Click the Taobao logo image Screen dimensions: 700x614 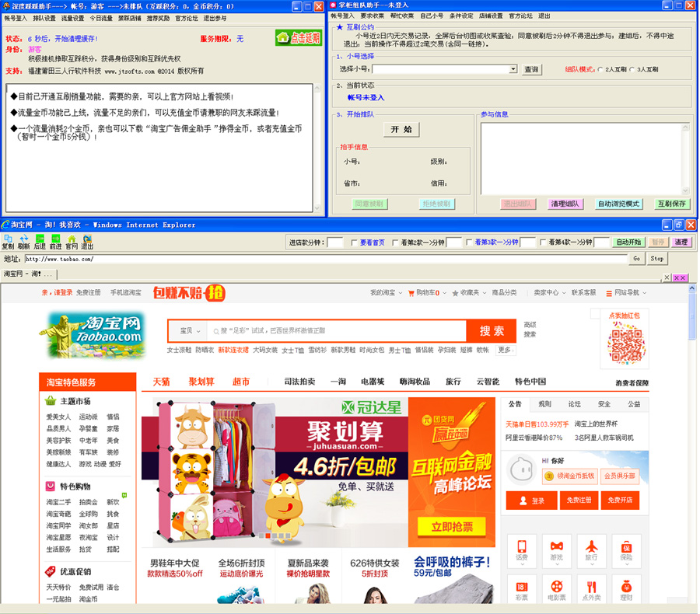coord(94,336)
